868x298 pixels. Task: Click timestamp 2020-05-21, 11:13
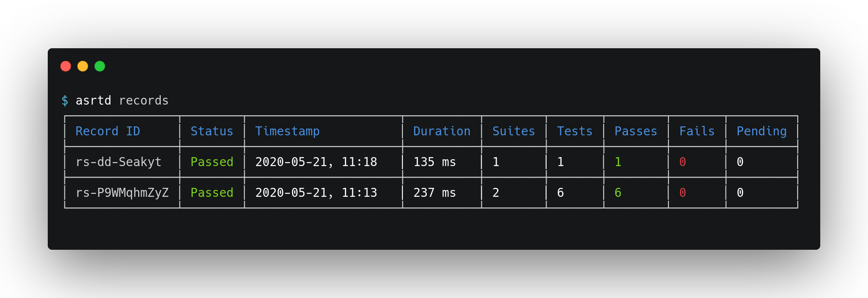tap(316, 193)
